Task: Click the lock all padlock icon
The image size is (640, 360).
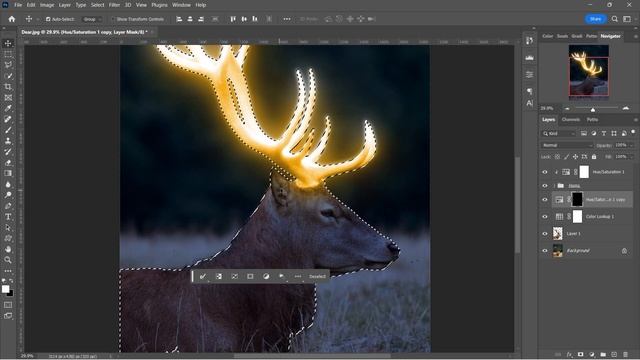Action: point(594,157)
